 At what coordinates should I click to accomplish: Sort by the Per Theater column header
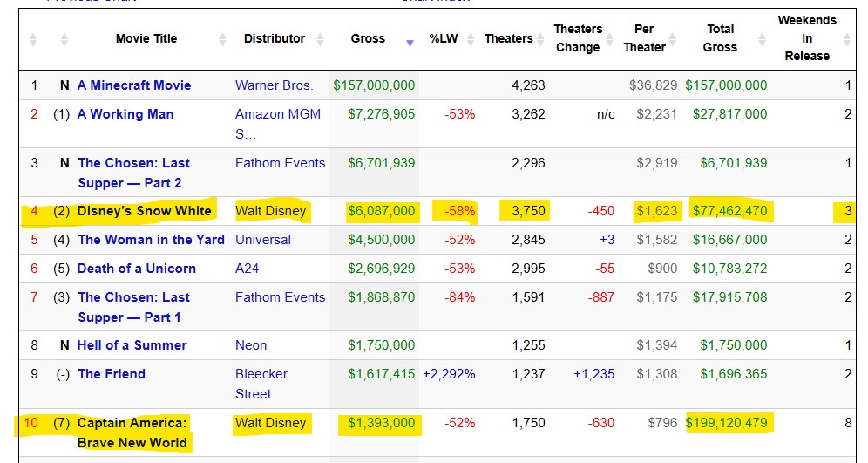point(644,38)
